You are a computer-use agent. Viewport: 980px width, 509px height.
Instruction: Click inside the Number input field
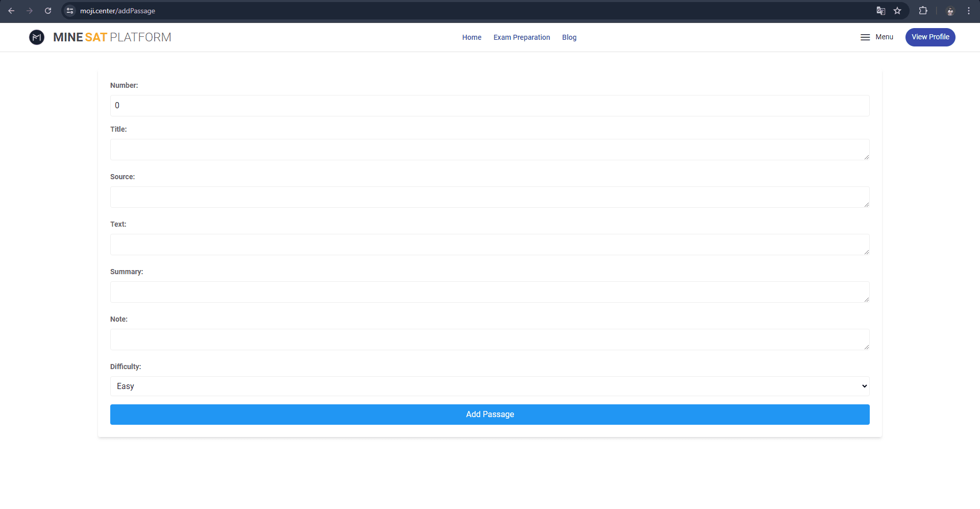pos(489,105)
